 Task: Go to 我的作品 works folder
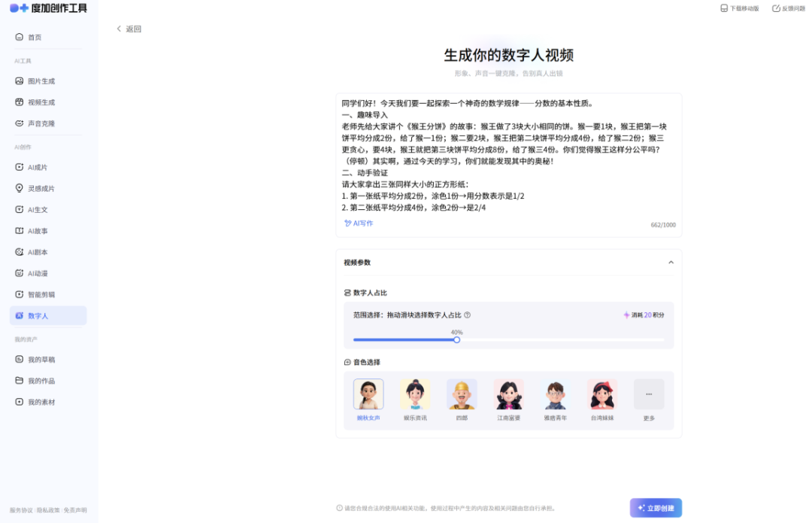coord(35,381)
